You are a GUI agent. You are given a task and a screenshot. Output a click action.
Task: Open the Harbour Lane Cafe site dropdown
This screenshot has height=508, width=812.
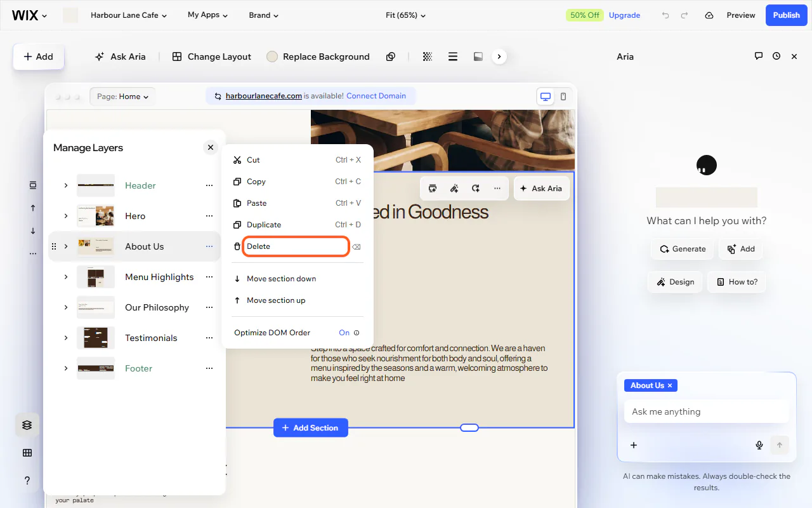tap(129, 15)
